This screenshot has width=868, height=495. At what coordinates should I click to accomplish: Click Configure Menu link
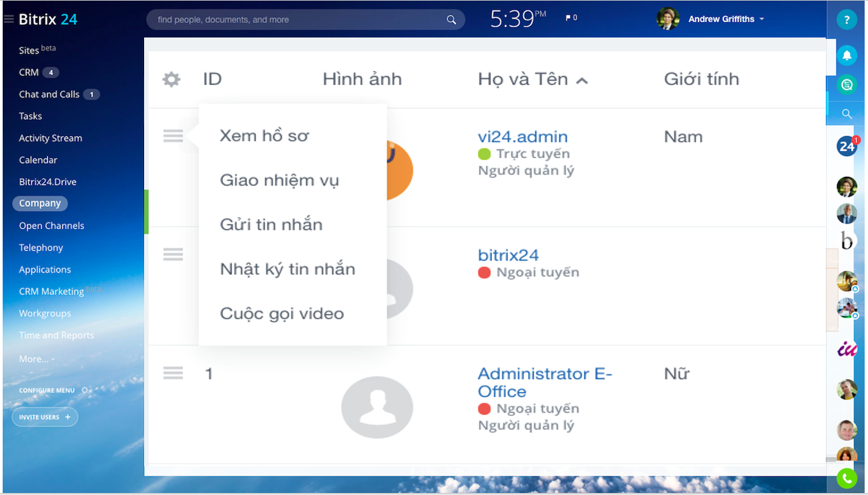coord(47,391)
